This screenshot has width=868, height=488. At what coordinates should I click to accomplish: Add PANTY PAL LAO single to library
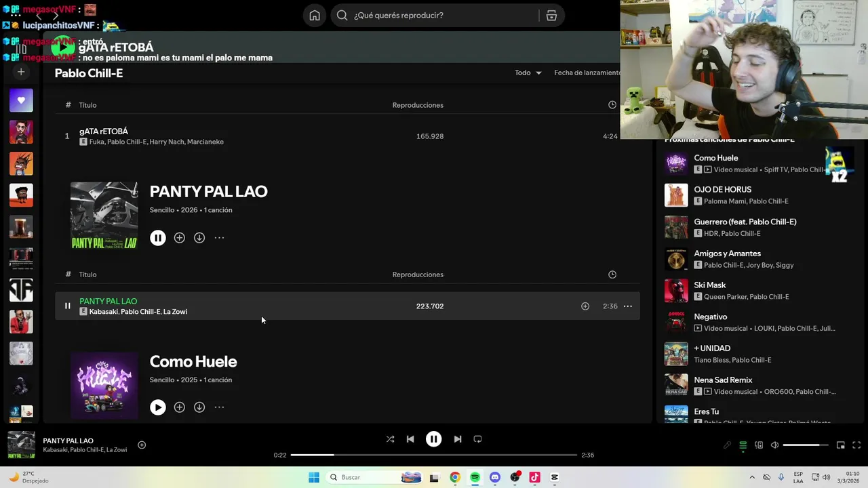pos(179,238)
